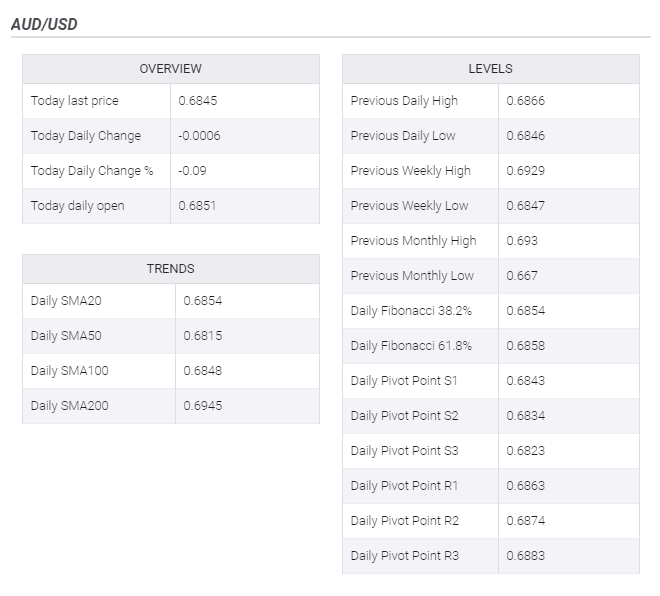The height and width of the screenshot is (596, 660).
Task: Click the 'Previous Weekly High' label
Action: click(x=410, y=171)
